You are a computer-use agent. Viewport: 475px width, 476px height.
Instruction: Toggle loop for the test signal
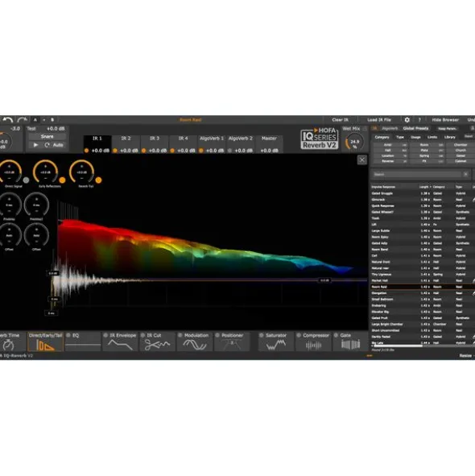tap(47, 145)
